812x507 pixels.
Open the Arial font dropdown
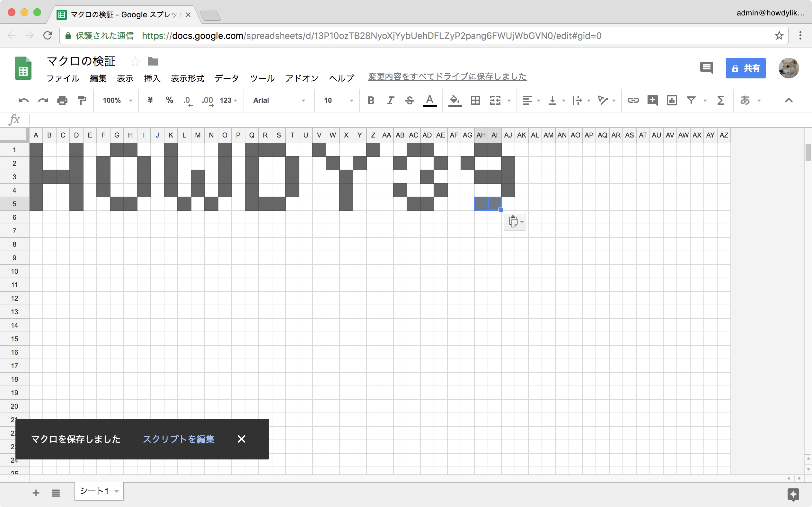point(279,100)
